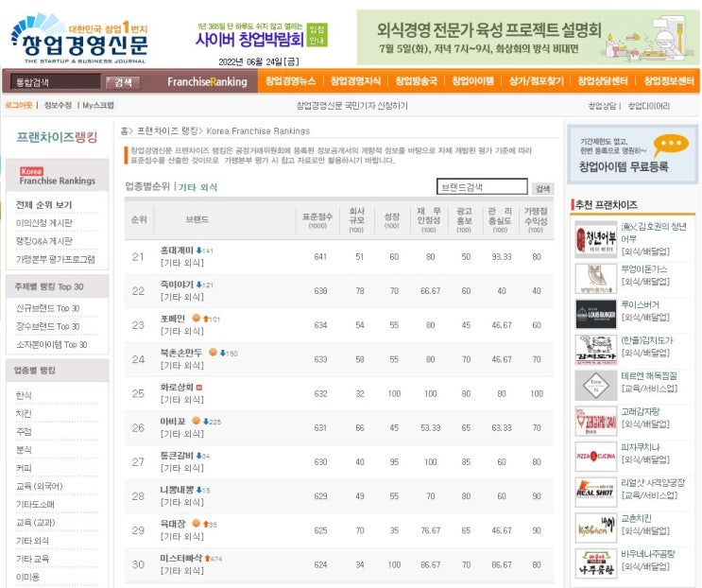Open 창업다이어리 link

[x=649, y=106]
